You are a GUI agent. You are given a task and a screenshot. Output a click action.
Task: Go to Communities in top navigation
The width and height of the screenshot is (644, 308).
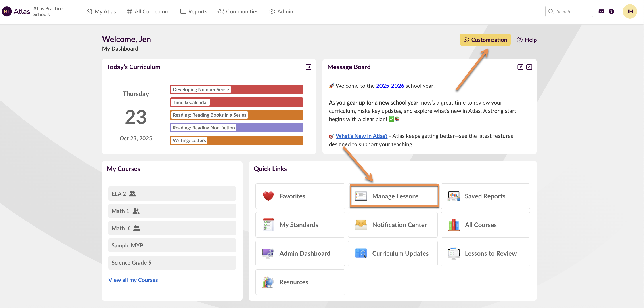238,11
